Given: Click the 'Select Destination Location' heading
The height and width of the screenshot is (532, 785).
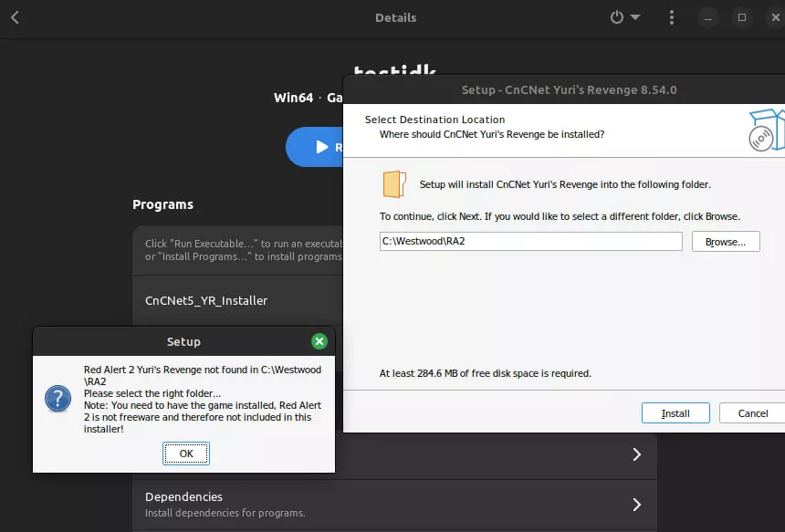Looking at the screenshot, I should click(434, 120).
